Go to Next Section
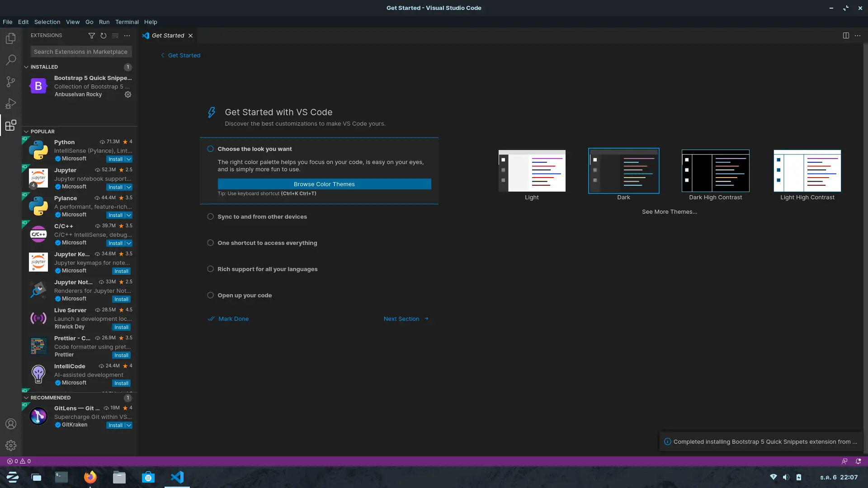This screenshot has height=488, width=868. [x=406, y=319]
